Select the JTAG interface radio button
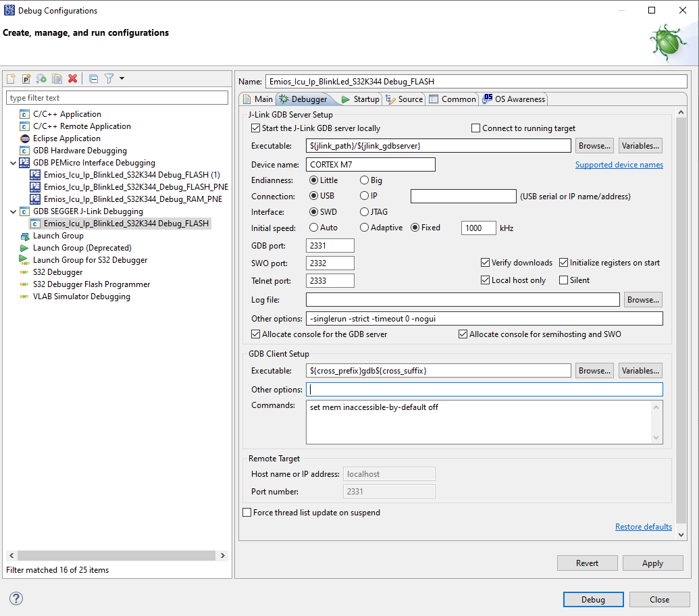Screen dimensions: 699x616 363,211
